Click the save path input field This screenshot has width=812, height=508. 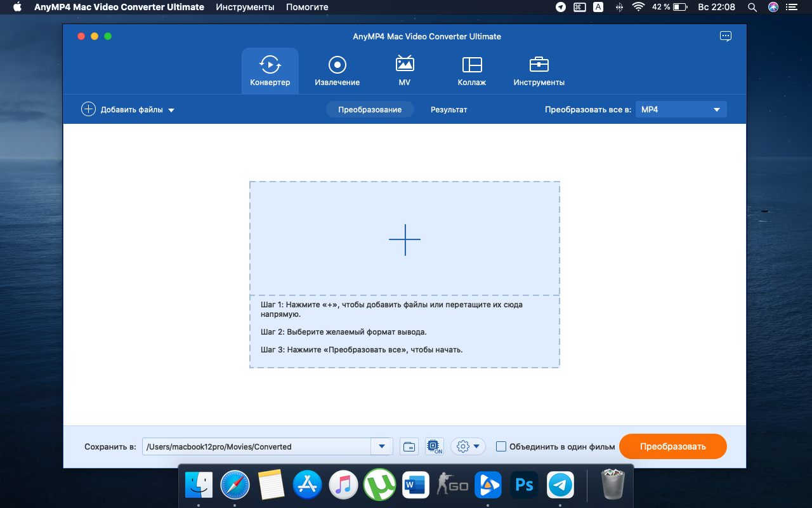coord(256,446)
